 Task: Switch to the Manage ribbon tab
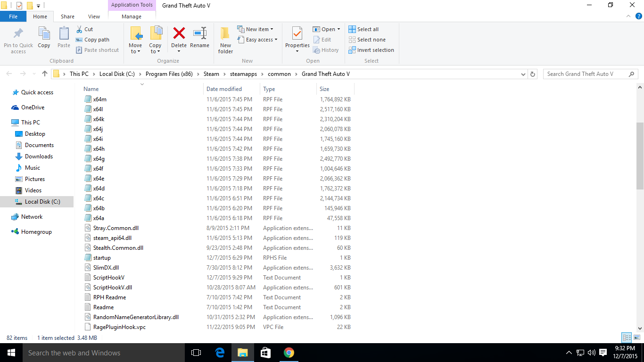pos(132,16)
